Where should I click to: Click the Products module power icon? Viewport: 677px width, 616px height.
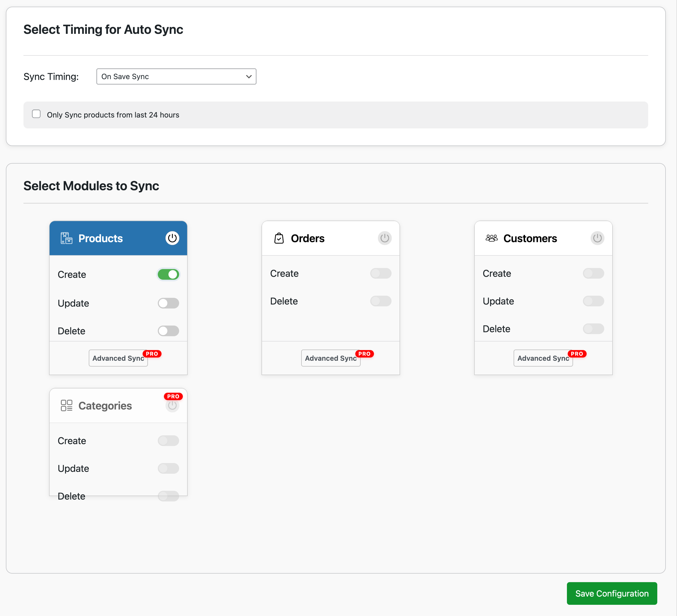click(172, 238)
